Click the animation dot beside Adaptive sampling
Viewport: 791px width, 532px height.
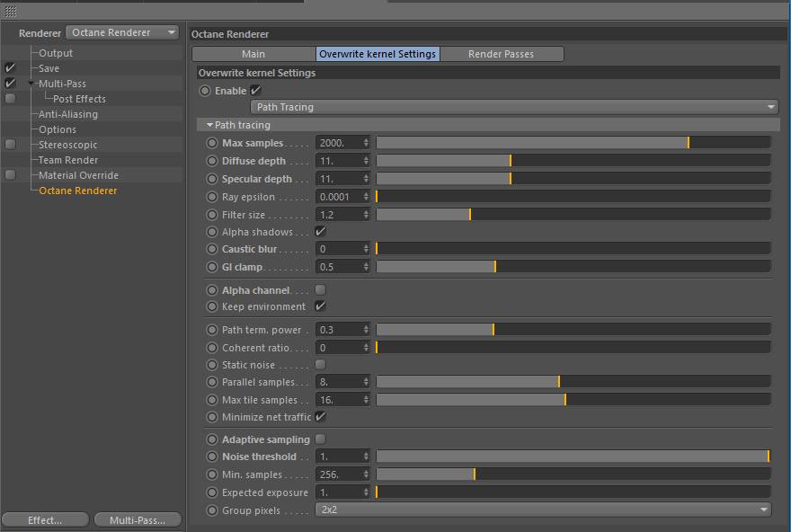point(212,439)
